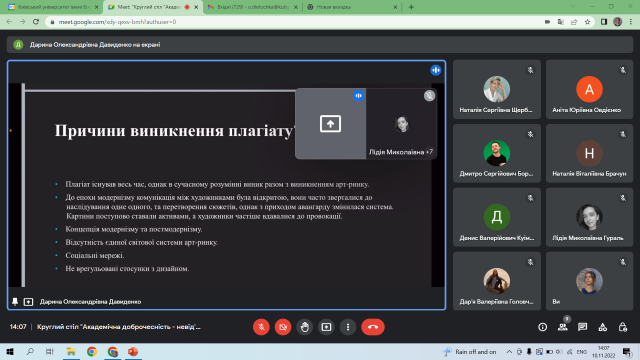The image size is (640, 360).
Task: Show the participants list panel
Action: pyautogui.click(x=562, y=327)
